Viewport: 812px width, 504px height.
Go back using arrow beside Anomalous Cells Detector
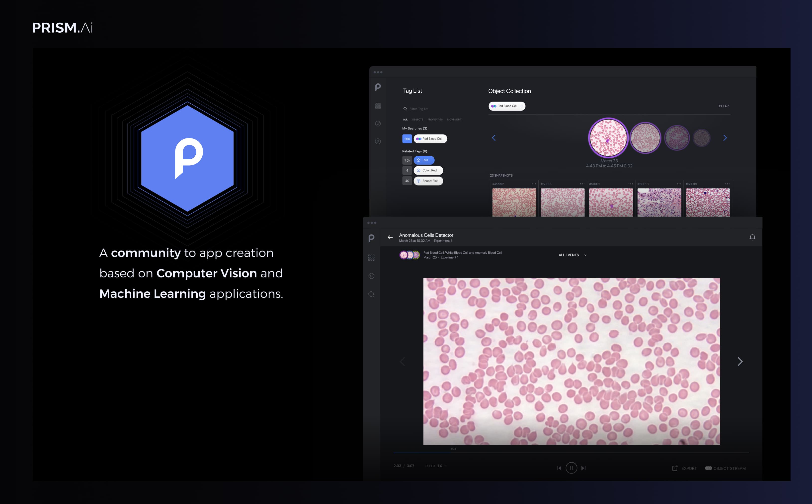(390, 237)
